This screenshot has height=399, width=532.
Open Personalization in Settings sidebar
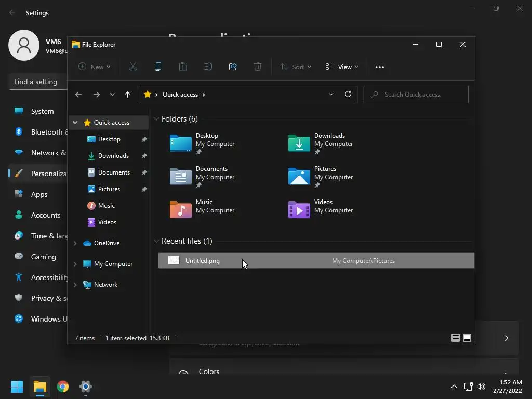pyautogui.click(x=37, y=174)
